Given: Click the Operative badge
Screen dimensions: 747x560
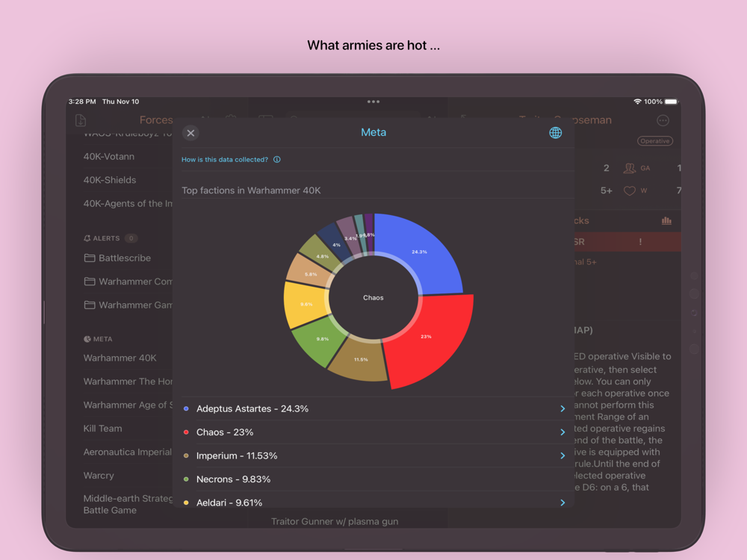Looking at the screenshot, I should pos(655,141).
